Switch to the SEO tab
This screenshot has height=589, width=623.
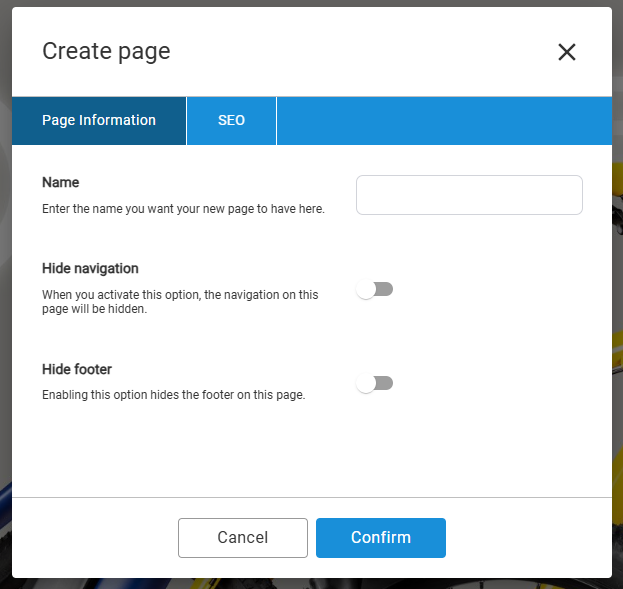(231, 120)
